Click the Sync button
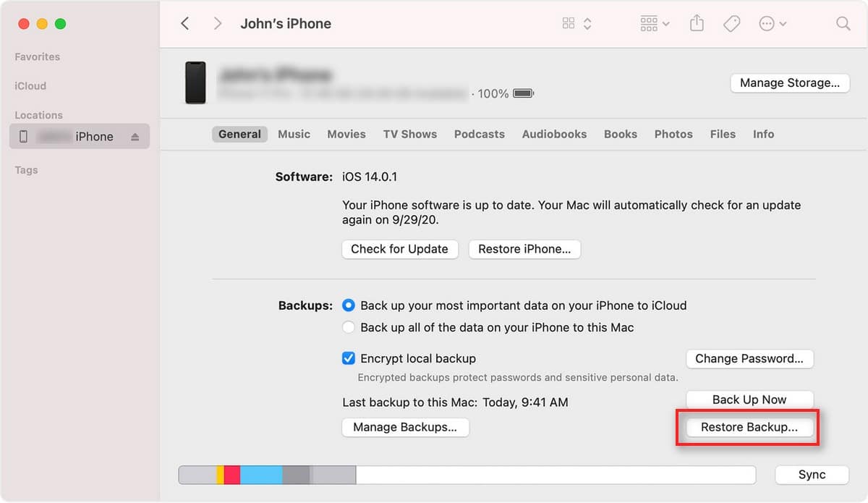The image size is (868, 503). coord(812,475)
